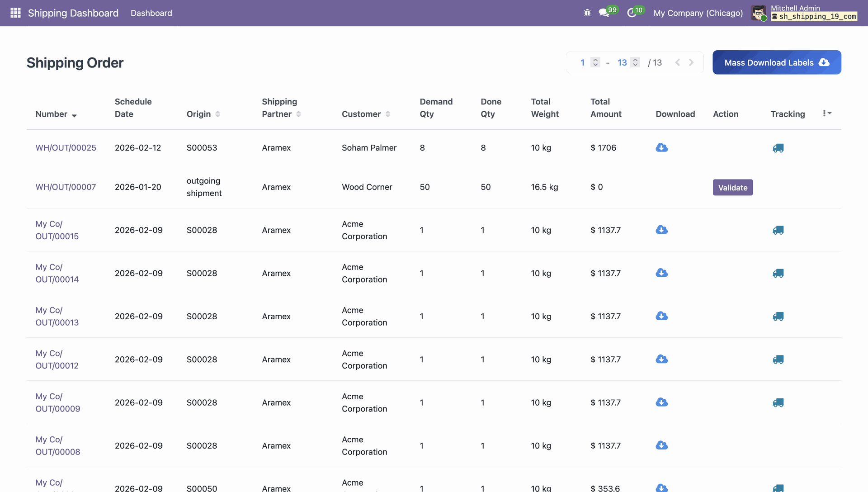This screenshot has width=868, height=492.
Task: Sort by Number column arrow
Action: point(74,115)
